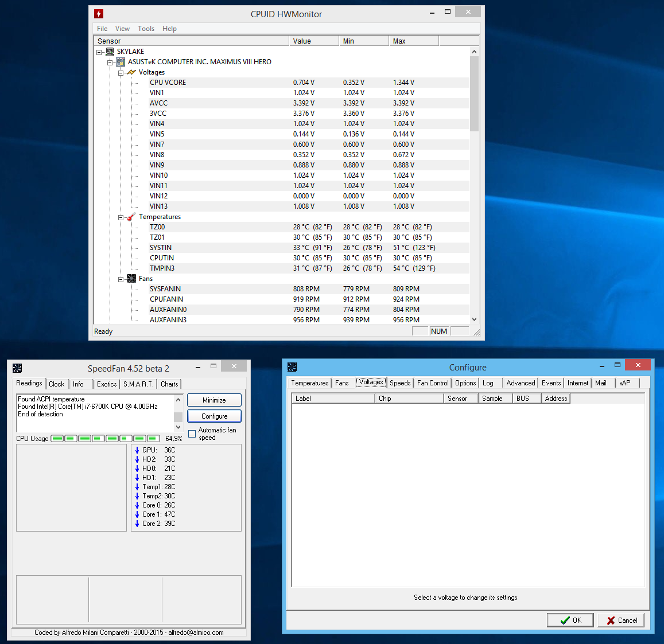This screenshot has height=644, width=664.
Task: Open the Help menu in HWMonitor
Action: pyautogui.click(x=169, y=28)
